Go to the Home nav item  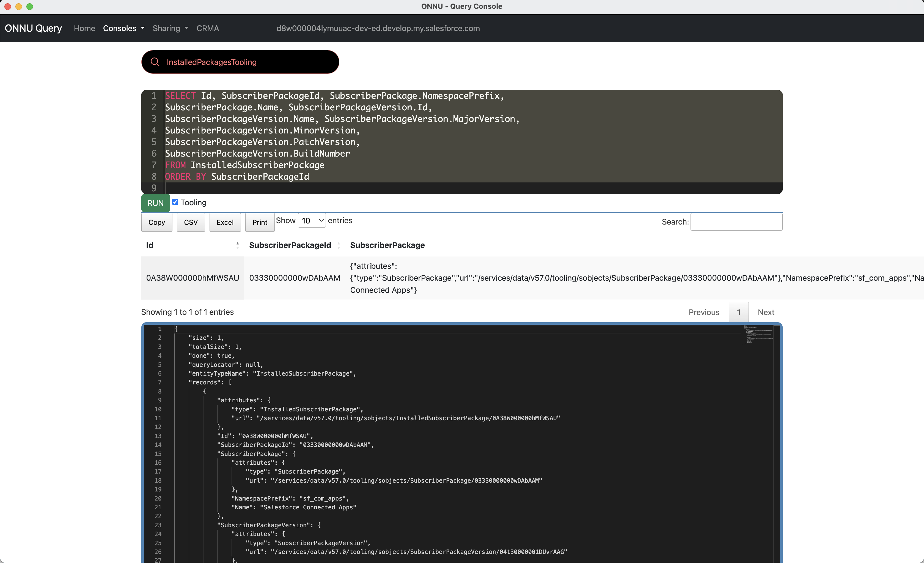point(84,28)
